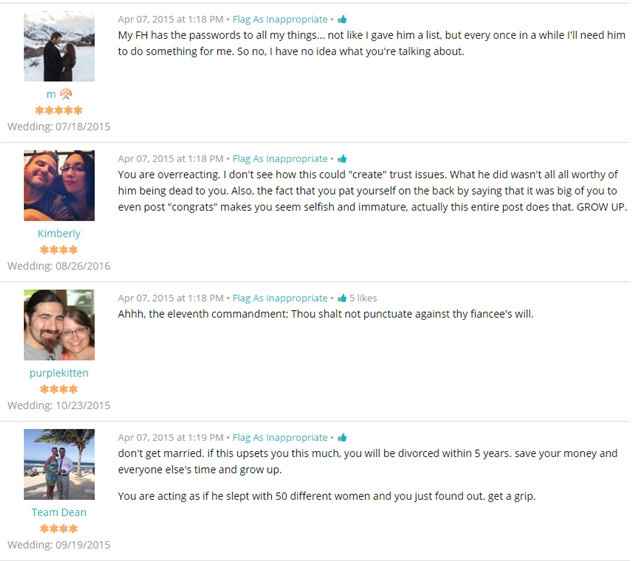Give thumbs-up to Team Dean's comment
The width and height of the screenshot is (635, 561).
coord(342,437)
